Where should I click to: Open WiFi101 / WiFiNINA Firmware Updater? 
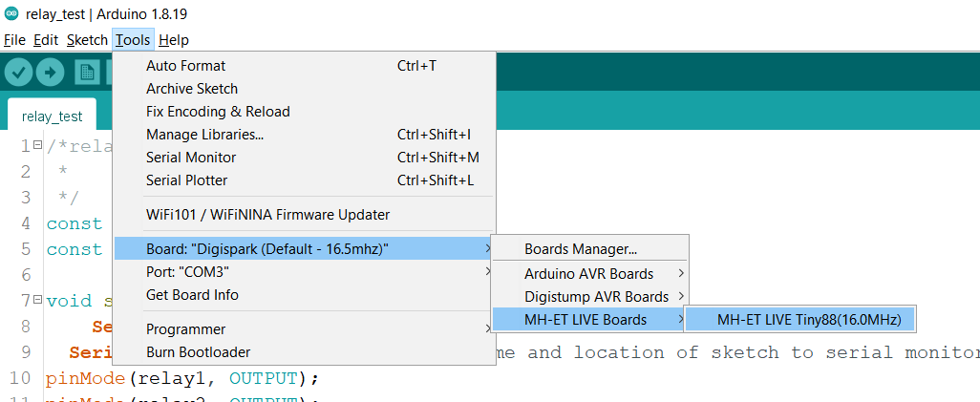(x=304, y=215)
